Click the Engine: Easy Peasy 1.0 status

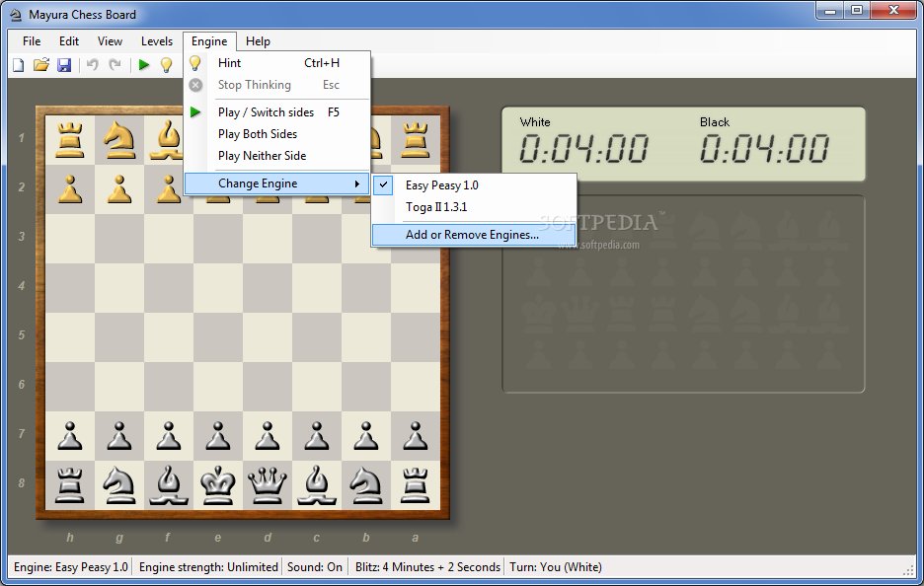[71, 567]
